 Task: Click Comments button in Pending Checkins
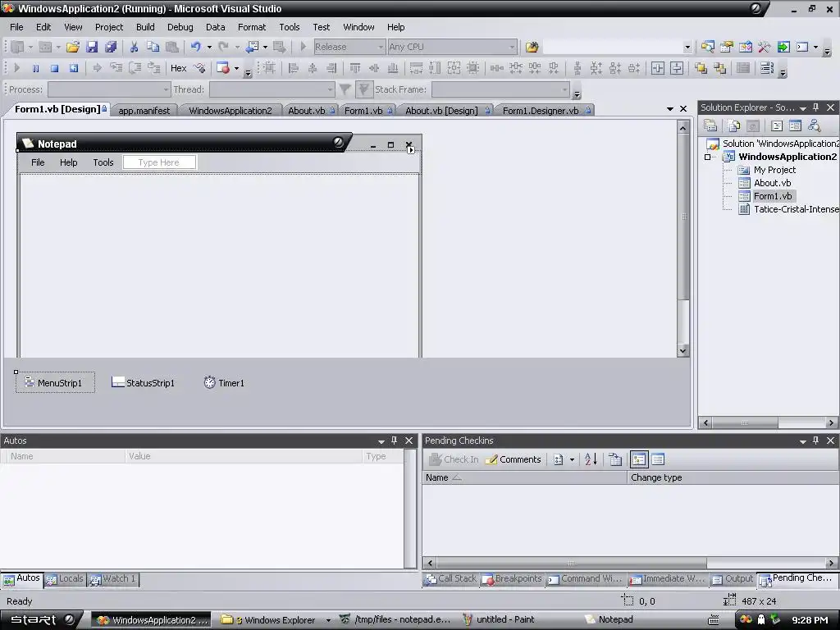pyautogui.click(x=514, y=459)
